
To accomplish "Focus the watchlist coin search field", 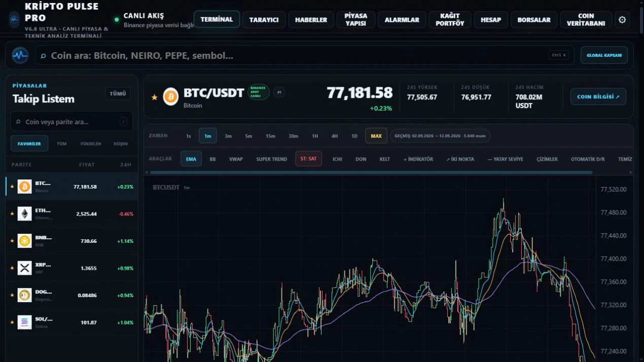I will [71, 122].
